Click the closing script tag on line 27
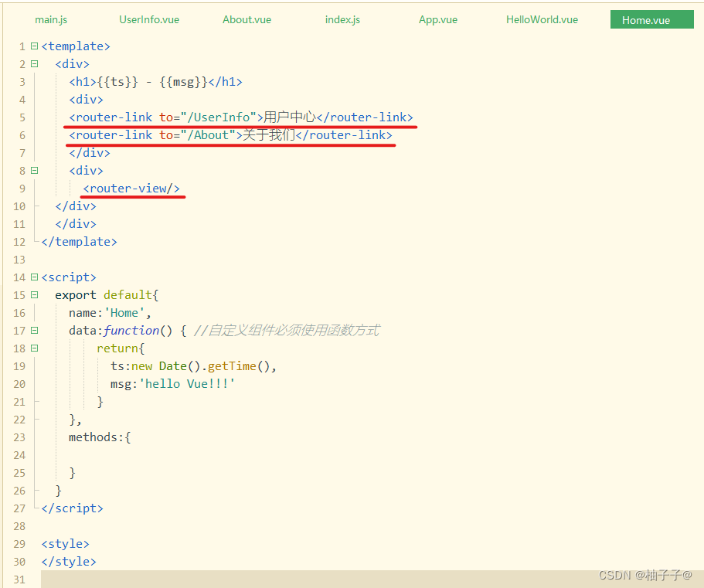Image resolution: width=704 pixels, height=588 pixels. pyautogui.click(x=72, y=508)
